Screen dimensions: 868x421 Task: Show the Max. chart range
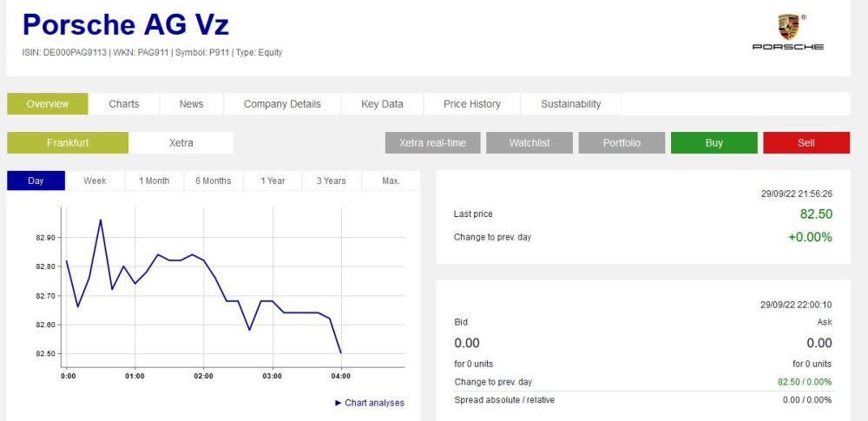(391, 181)
